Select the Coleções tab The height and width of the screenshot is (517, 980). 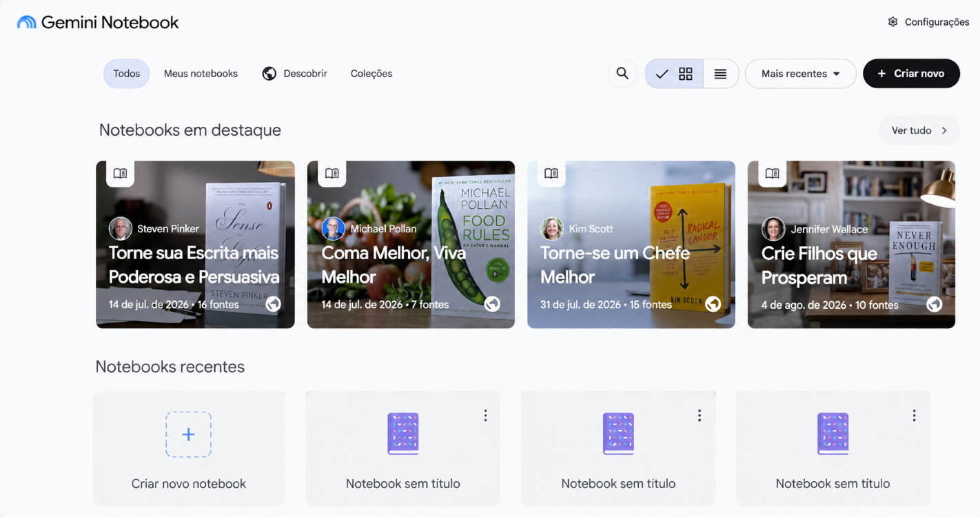(x=371, y=74)
